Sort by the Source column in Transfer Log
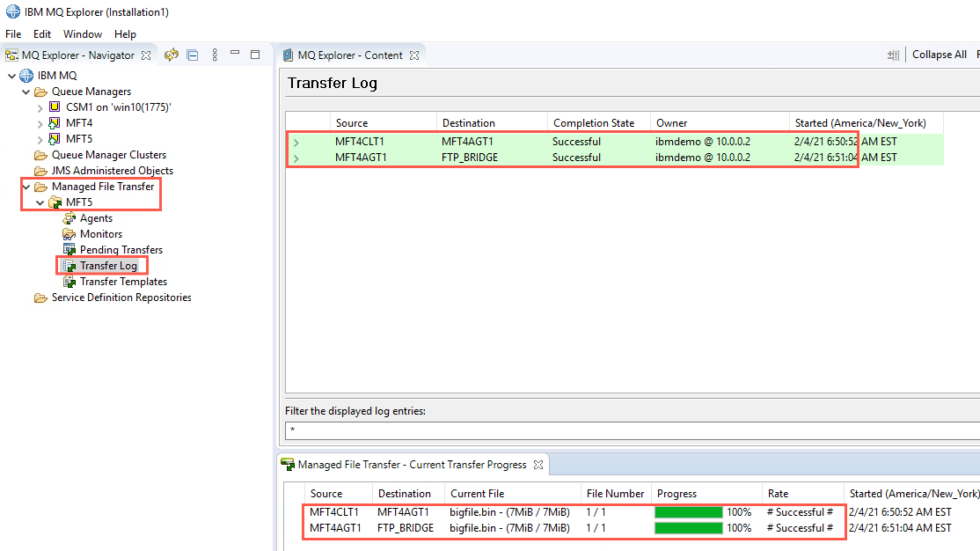 [x=384, y=123]
